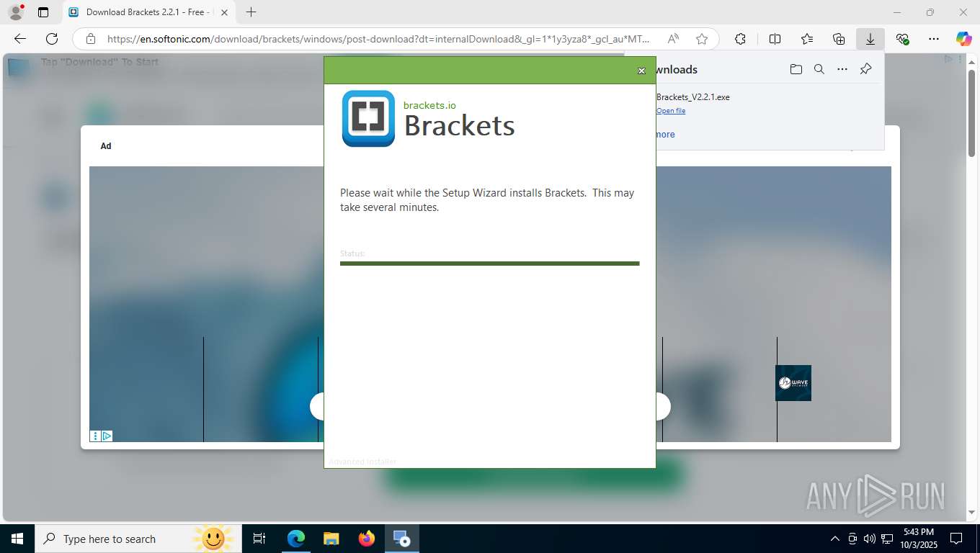980x553 pixels.
Task: Open Browser essentials heart icon
Action: pos(902,39)
